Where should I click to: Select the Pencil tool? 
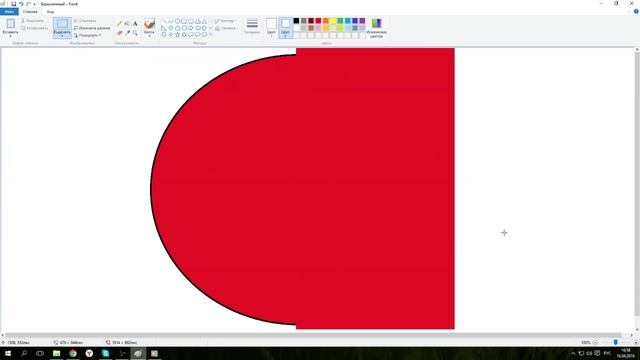tap(119, 24)
